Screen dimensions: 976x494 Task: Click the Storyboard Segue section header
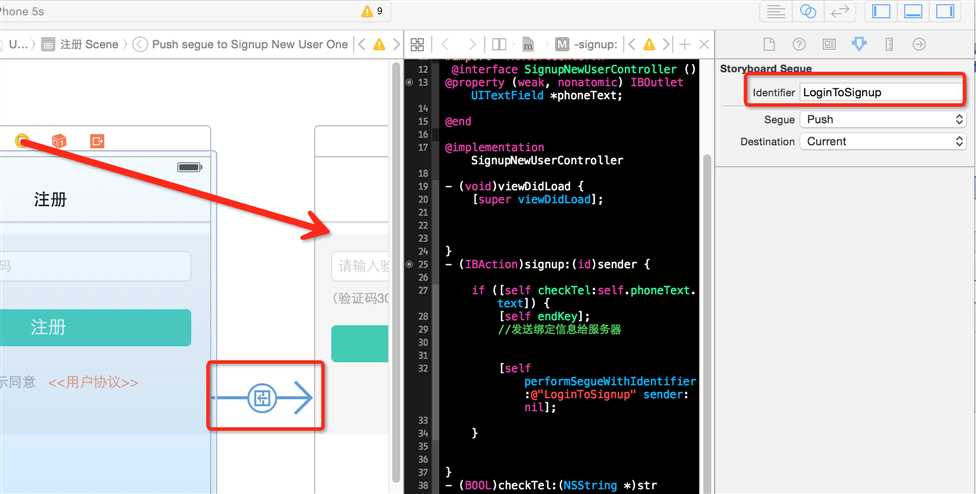tap(766, 68)
